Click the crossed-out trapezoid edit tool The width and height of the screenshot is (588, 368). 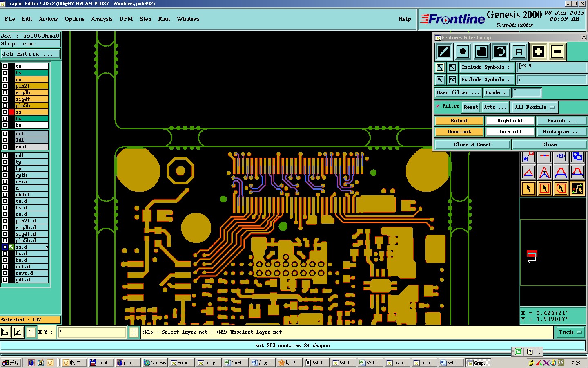[577, 172]
